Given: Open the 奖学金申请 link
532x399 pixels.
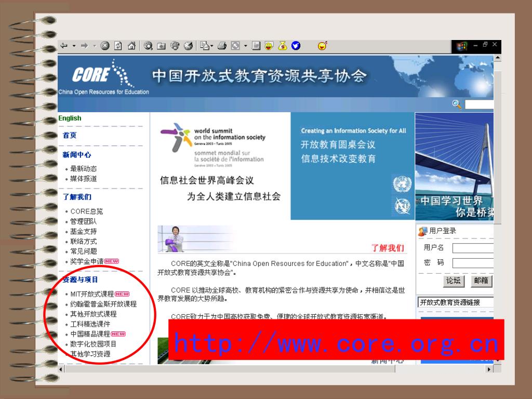Looking at the screenshot, I should [87, 261].
